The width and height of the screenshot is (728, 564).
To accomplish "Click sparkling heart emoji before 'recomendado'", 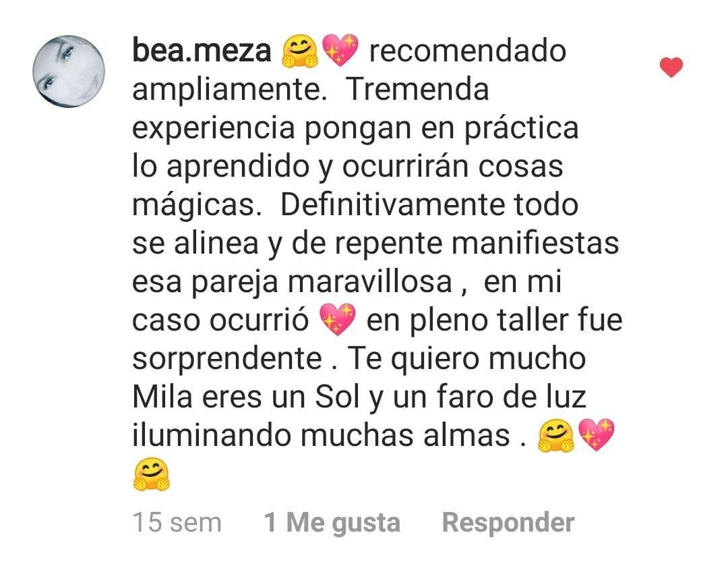I will click(340, 50).
